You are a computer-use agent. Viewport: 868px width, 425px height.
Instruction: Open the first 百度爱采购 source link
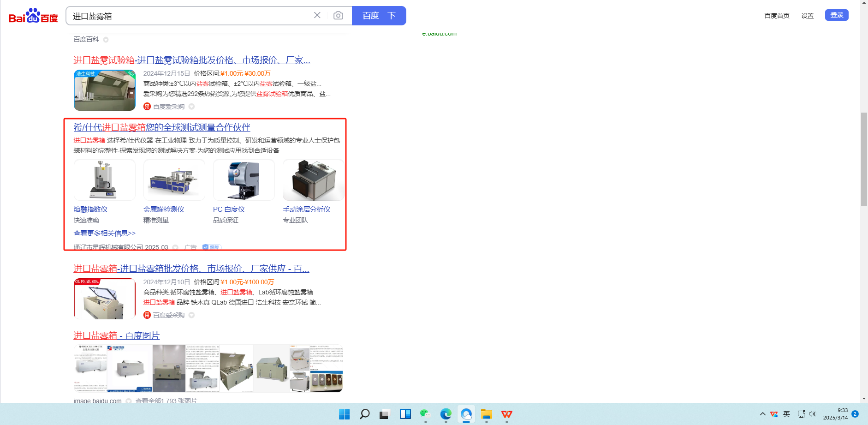[x=169, y=107]
